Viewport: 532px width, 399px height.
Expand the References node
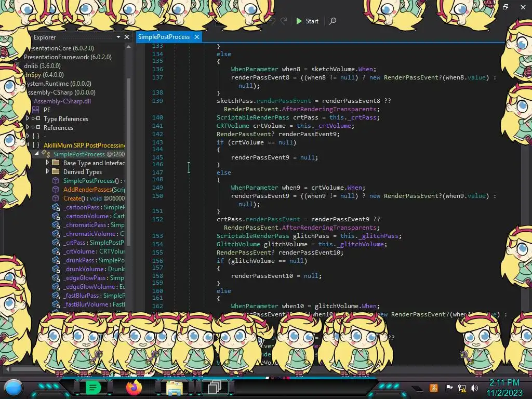coord(28,127)
